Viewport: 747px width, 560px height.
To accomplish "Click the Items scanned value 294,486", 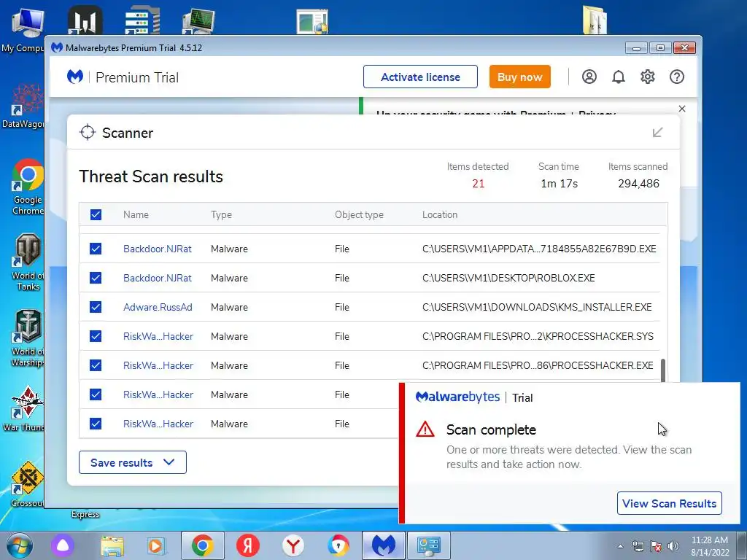I will (638, 183).
